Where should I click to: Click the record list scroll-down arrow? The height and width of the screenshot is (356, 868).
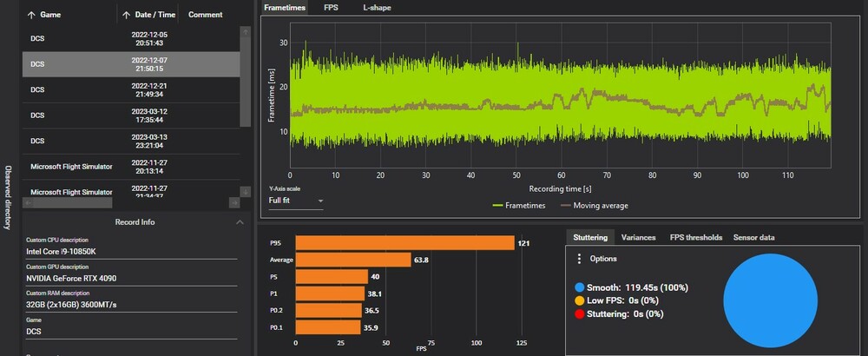[x=246, y=192]
